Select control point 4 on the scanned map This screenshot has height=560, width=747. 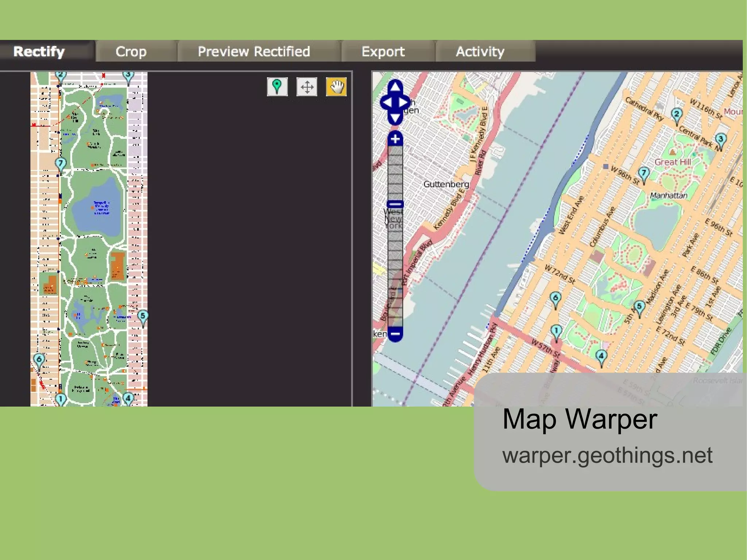(x=128, y=398)
